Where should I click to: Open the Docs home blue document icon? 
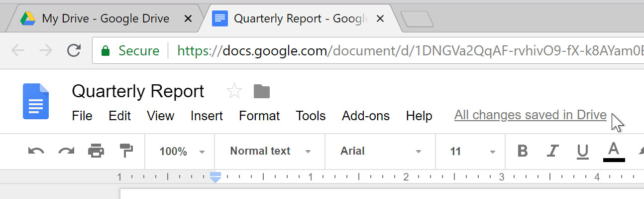(x=36, y=101)
